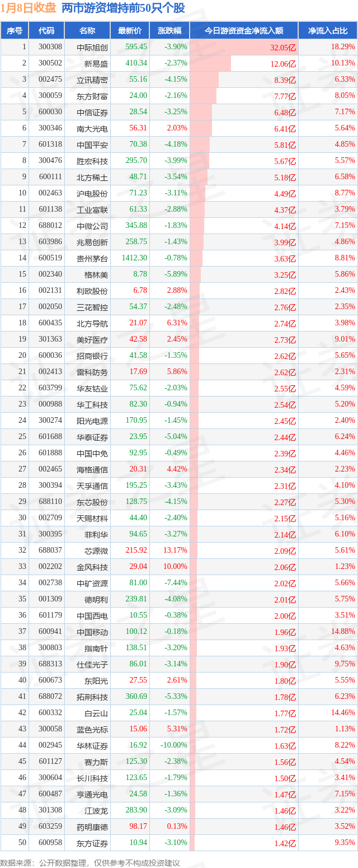Viewport: 358px width, 868px height.
Task: Click the 序号 column header
Action: (x=15, y=31)
